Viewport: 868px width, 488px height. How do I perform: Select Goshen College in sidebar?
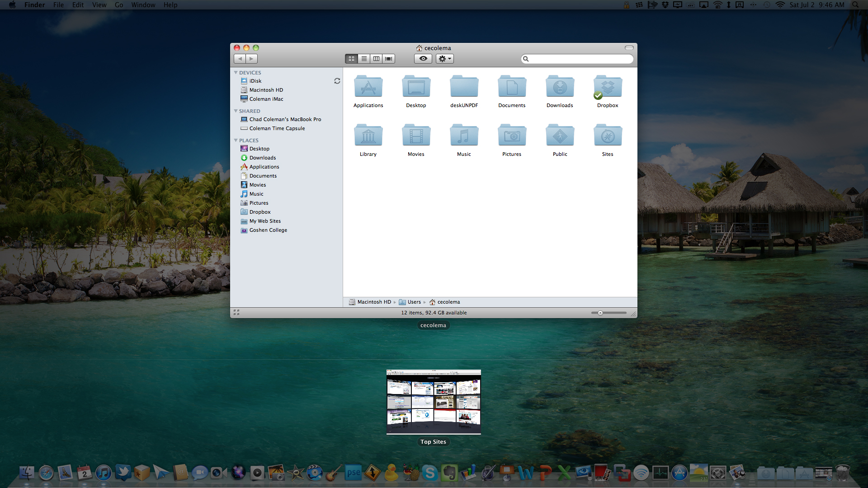[x=268, y=230]
